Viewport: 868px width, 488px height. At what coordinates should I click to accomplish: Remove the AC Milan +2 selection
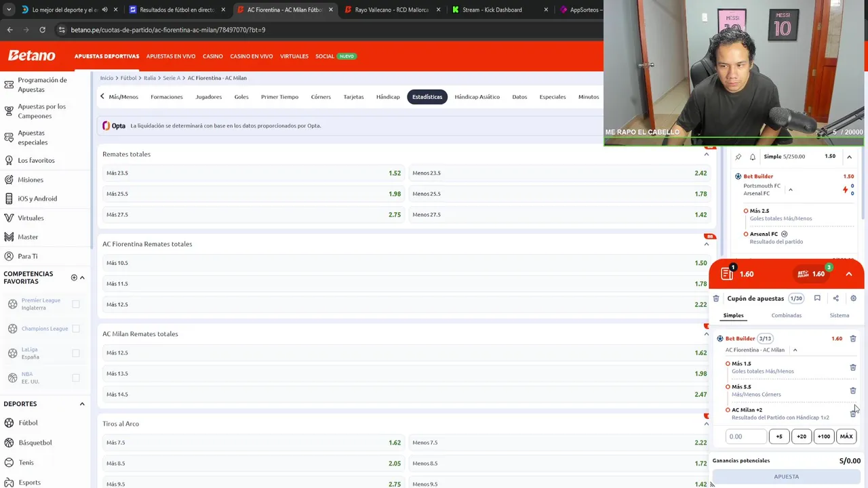point(853,413)
